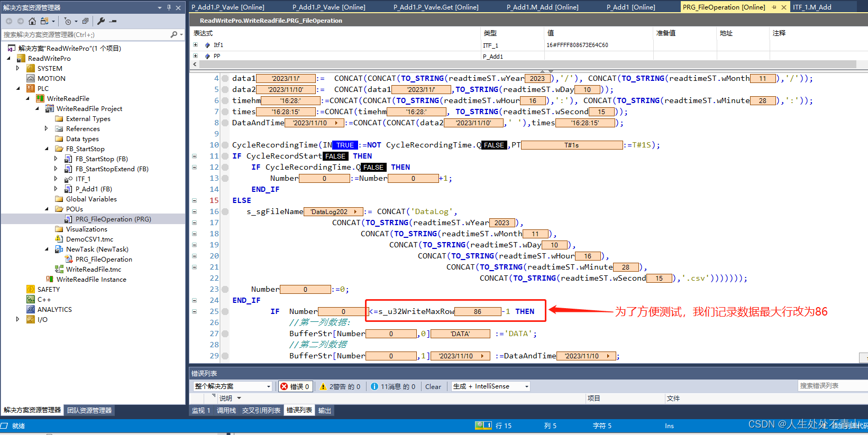The image size is (868, 435).
Task: Click the 搜索错误列表 search field
Action: point(833,386)
